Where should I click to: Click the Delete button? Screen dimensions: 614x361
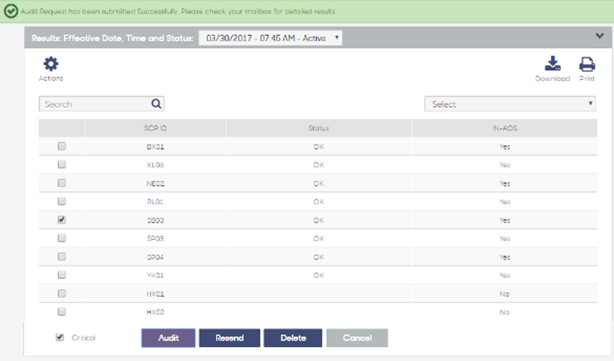293,338
